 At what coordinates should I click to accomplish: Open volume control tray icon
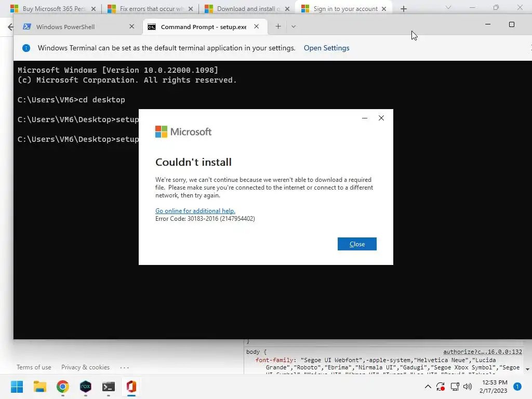click(468, 387)
